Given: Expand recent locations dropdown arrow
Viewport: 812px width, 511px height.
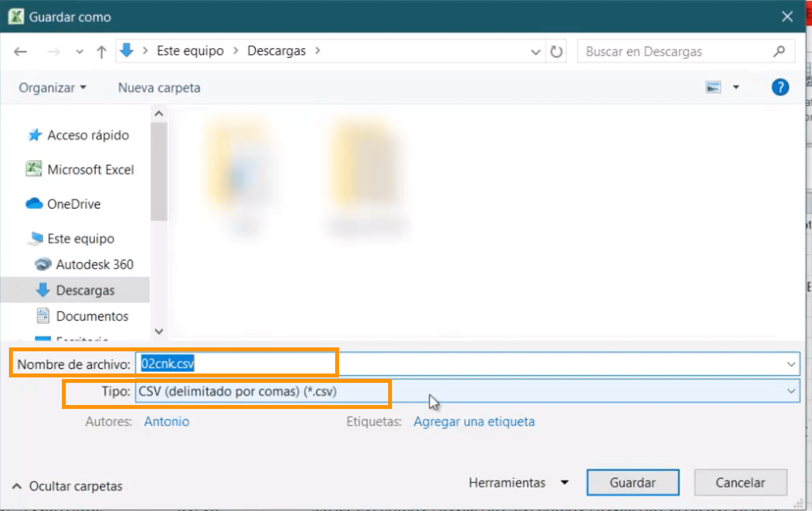Looking at the screenshot, I should 79,51.
